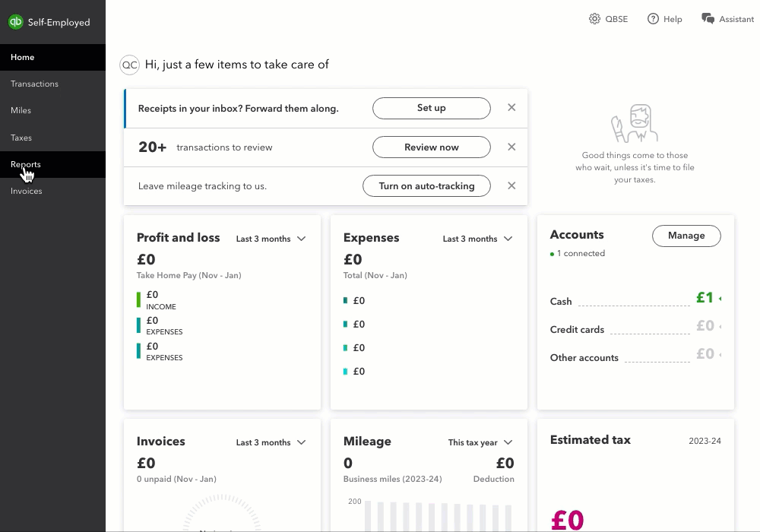Click the mileage Deduction label
760x532 pixels.
(x=493, y=479)
